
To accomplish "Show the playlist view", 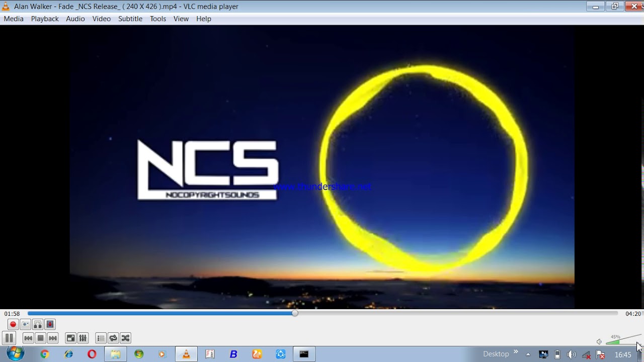I will pos(101,338).
